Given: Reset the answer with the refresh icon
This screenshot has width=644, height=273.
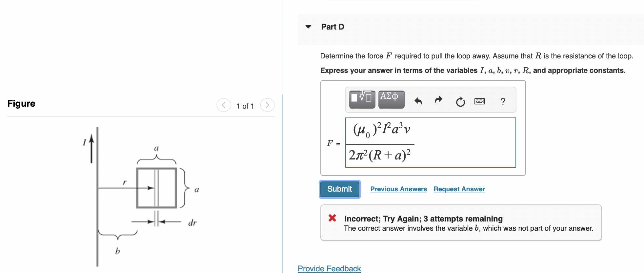Looking at the screenshot, I should pos(460,101).
